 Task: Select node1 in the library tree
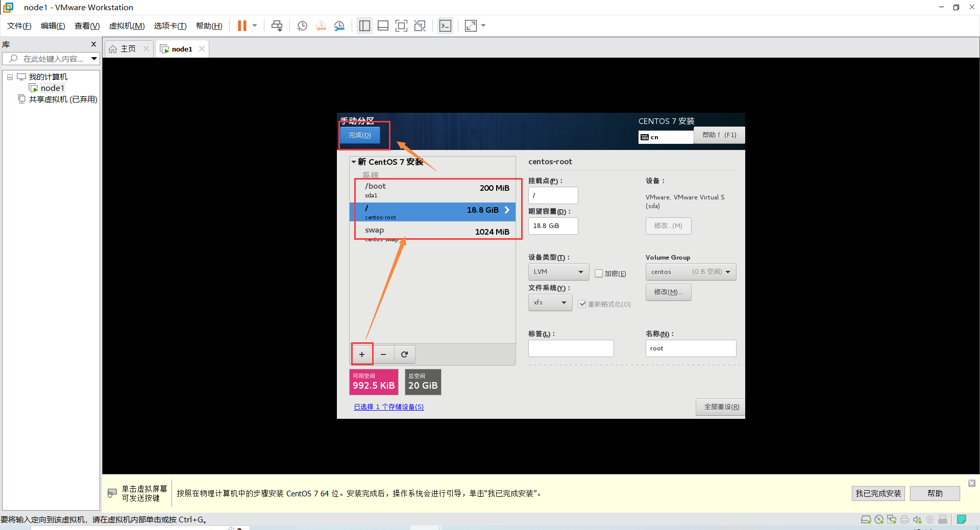[x=52, y=88]
